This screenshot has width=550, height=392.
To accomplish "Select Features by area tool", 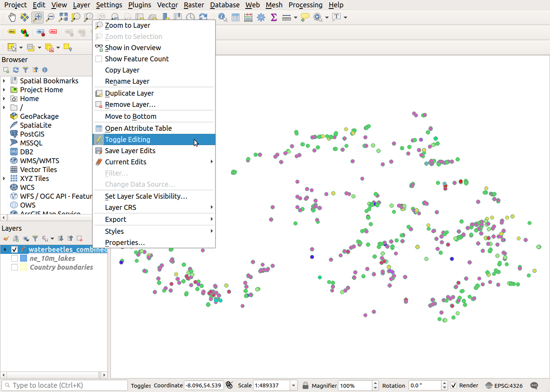I will point(12,47).
